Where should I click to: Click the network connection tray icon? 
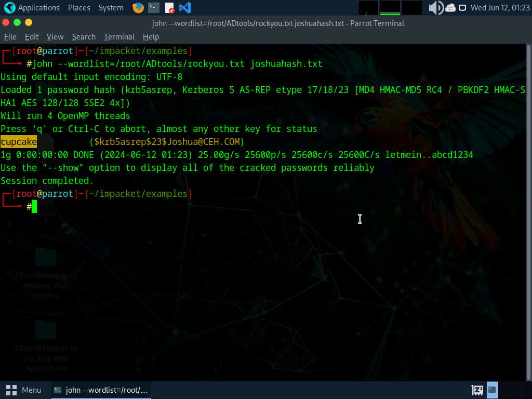point(462,8)
